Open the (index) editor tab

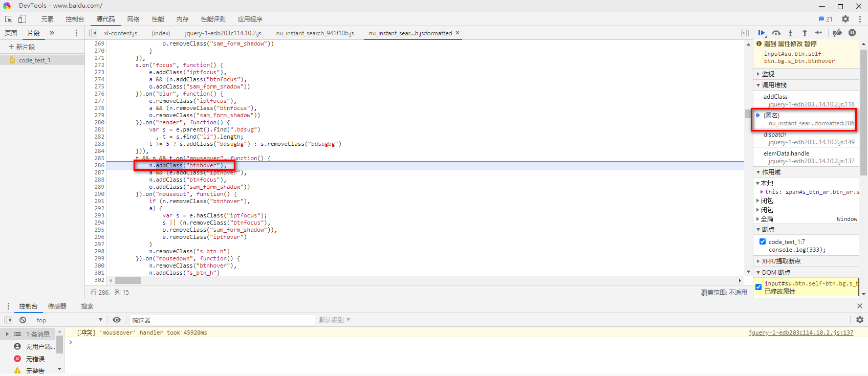point(161,33)
